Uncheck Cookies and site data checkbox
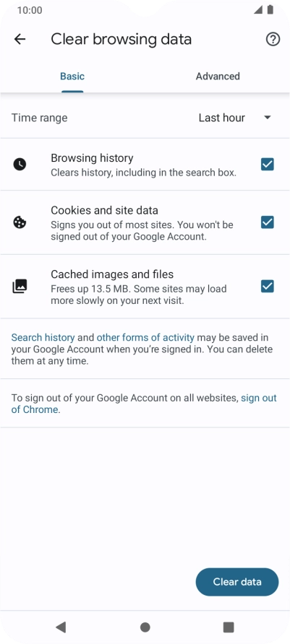Viewport: 290px width, 644px height. [268, 222]
